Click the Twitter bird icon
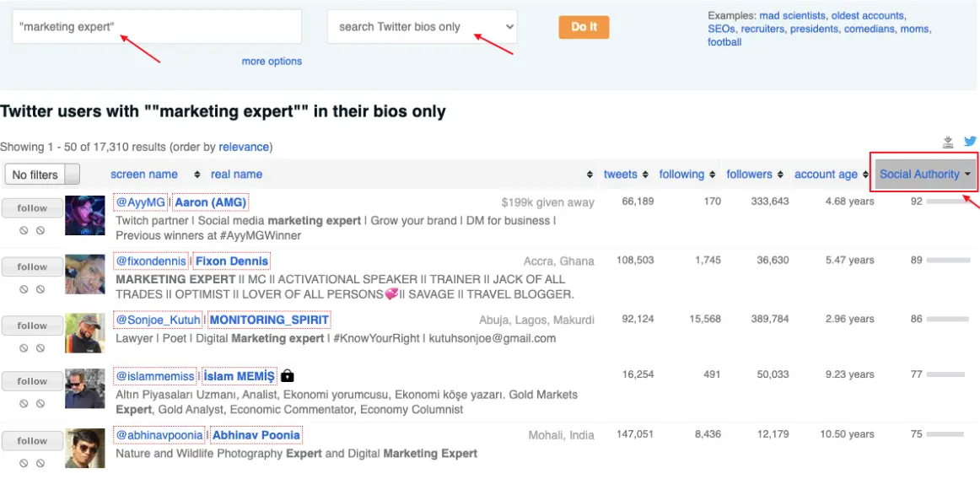980x479 pixels. pyautogui.click(x=970, y=142)
